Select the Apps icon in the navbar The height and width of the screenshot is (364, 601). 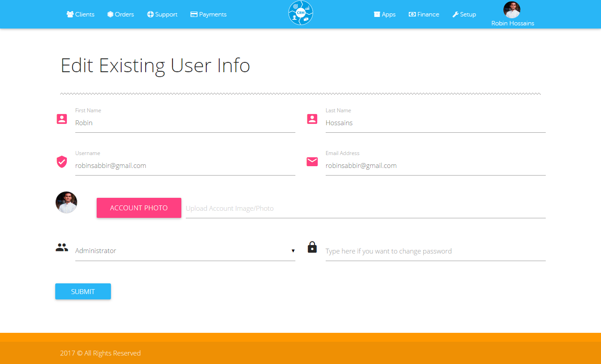376,14
